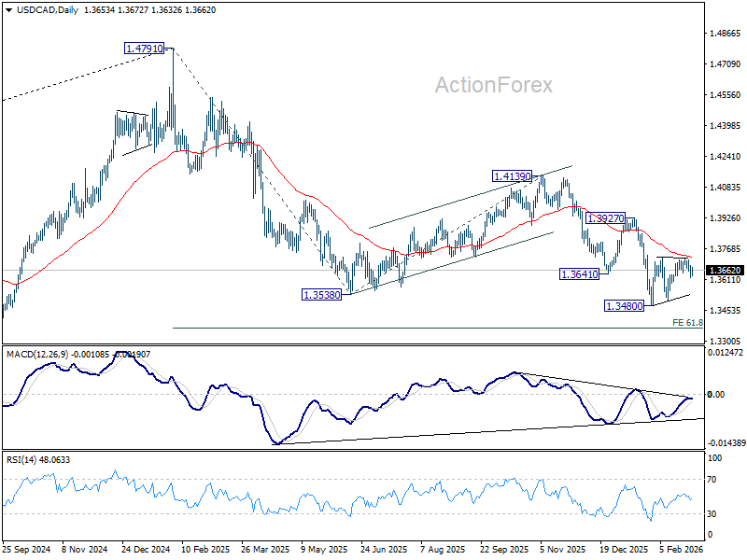
Task: Select the 5 Feb 2026 date label
Action: tap(682, 549)
